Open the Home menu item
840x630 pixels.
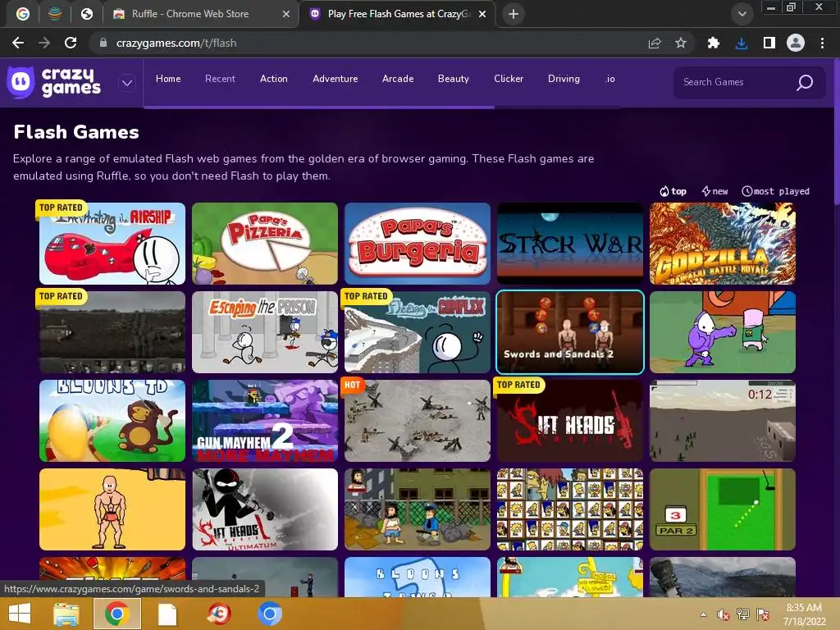168,79
